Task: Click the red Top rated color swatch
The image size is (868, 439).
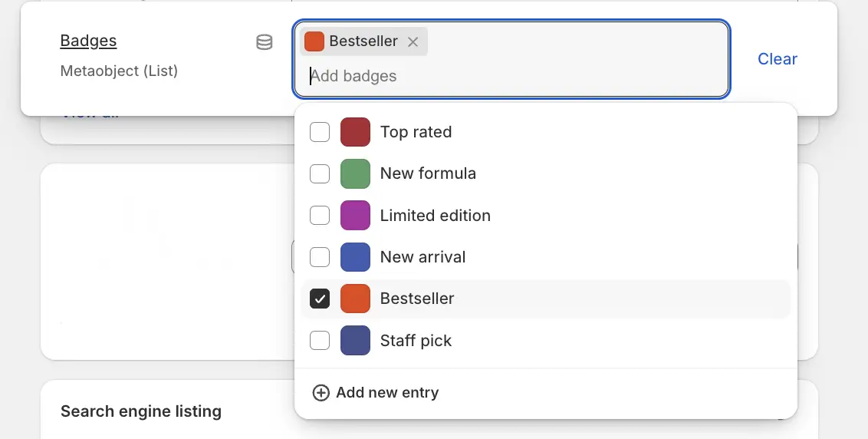Action: click(355, 132)
